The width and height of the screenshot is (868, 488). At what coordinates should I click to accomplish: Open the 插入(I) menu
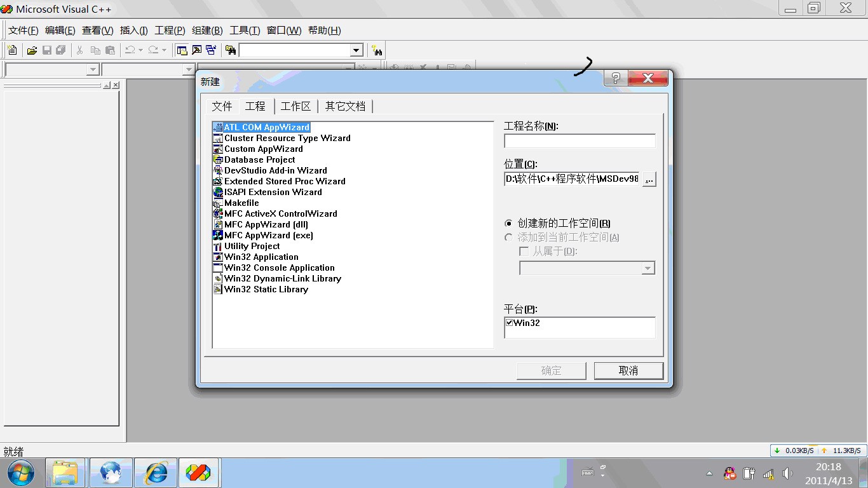coord(134,30)
